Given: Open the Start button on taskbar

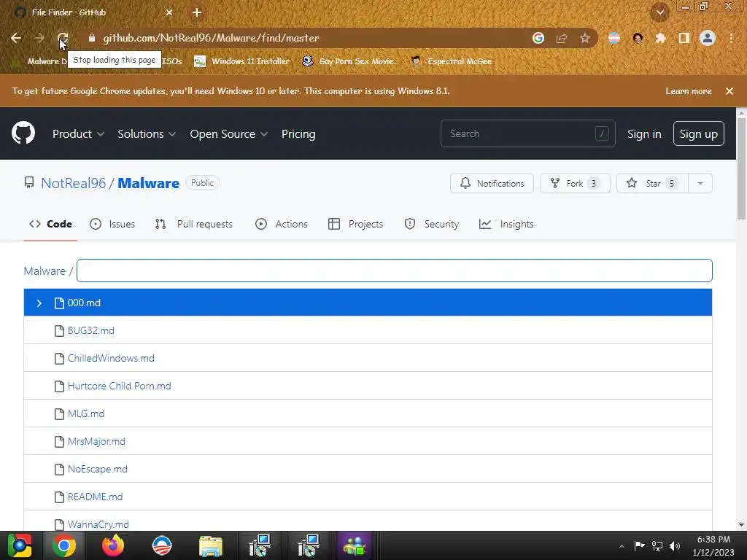Looking at the screenshot, I should coord(20,545).
